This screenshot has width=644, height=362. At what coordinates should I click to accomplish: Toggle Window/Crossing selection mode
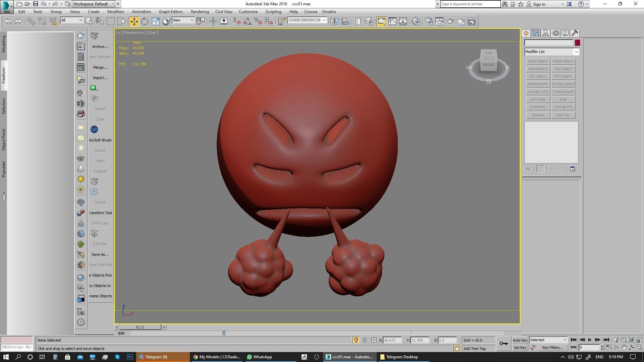pyautogui.click(x=121, y=21)
